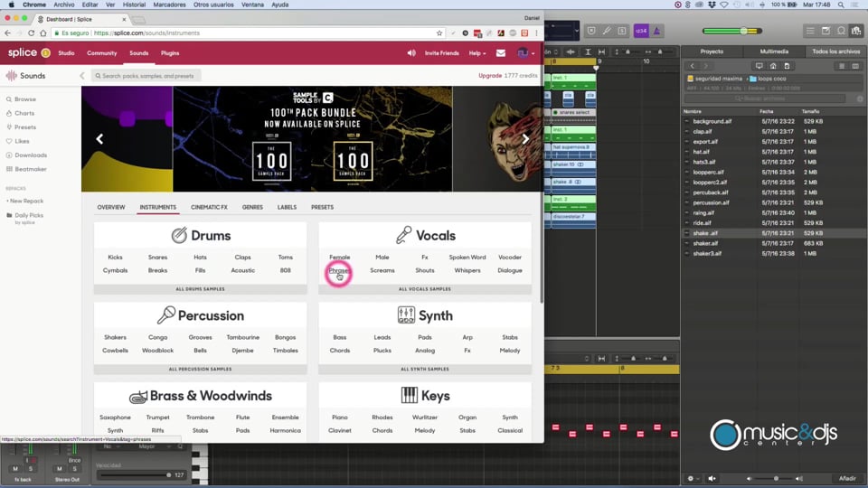Click the Splice logo in header
The width and height of the screenshot is (868, 488).
(22, 52)
